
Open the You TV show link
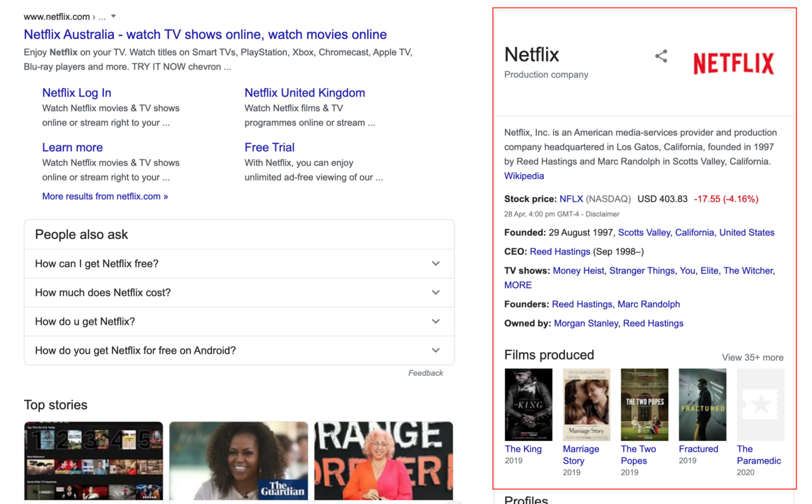click(x=687, y=271)
